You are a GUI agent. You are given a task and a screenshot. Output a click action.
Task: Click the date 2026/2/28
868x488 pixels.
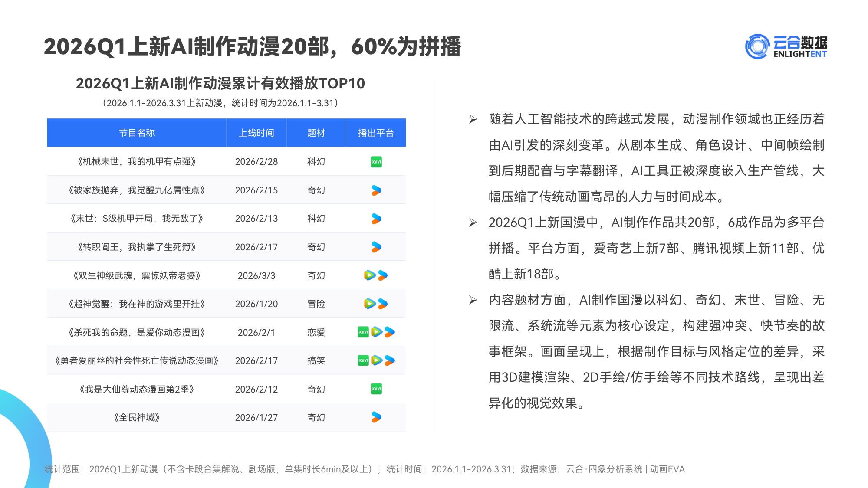point(256,162)
